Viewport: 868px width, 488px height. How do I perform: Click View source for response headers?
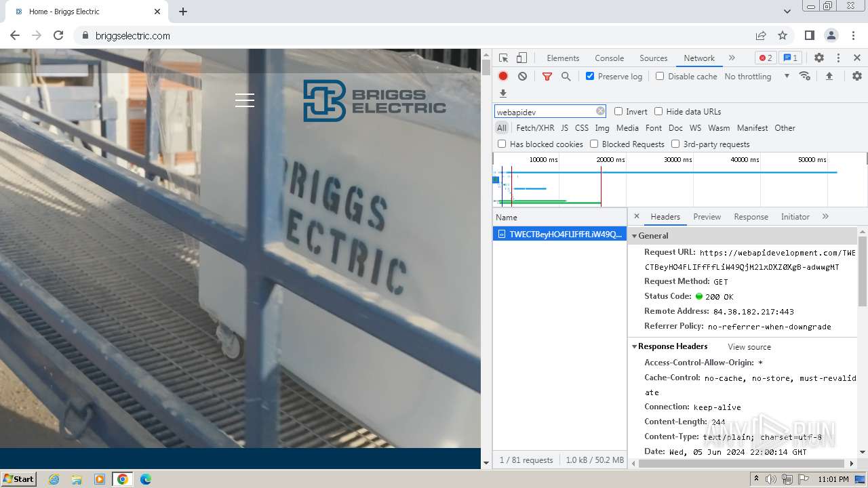click(749, 347)
